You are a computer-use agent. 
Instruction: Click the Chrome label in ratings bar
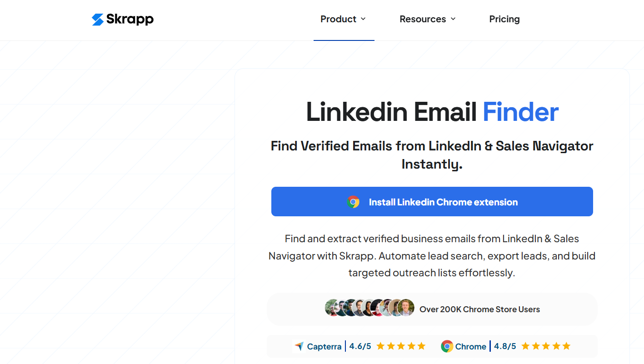(470, 346)
